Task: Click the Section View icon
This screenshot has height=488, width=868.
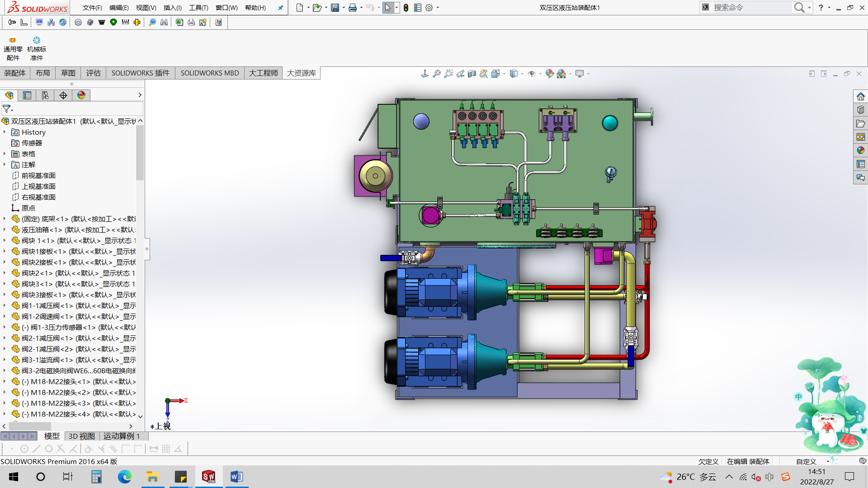Action: [x=472, y=74]
